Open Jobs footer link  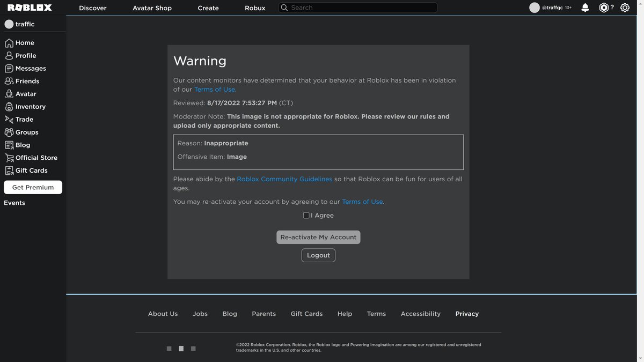pos(200,314)
